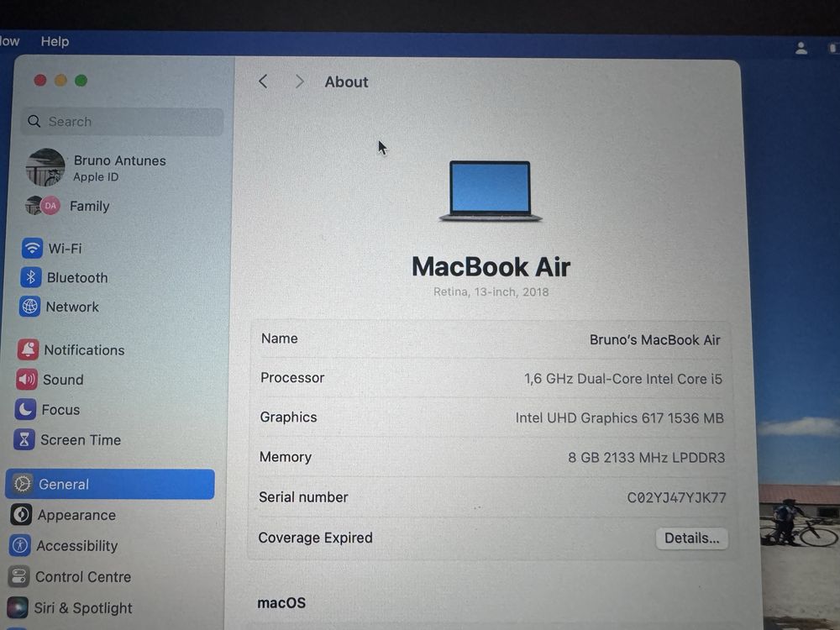This screenshot has height=630, width=840.
Task: Click the name Bruno's MacBook Air
Action: click(654, 339)
